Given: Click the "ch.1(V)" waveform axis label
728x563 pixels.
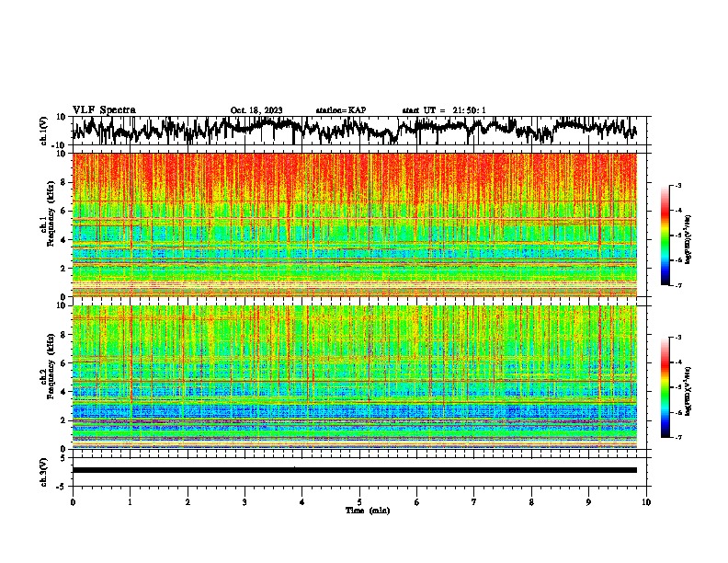Looking at the screenshot, I should coord(44,131).
